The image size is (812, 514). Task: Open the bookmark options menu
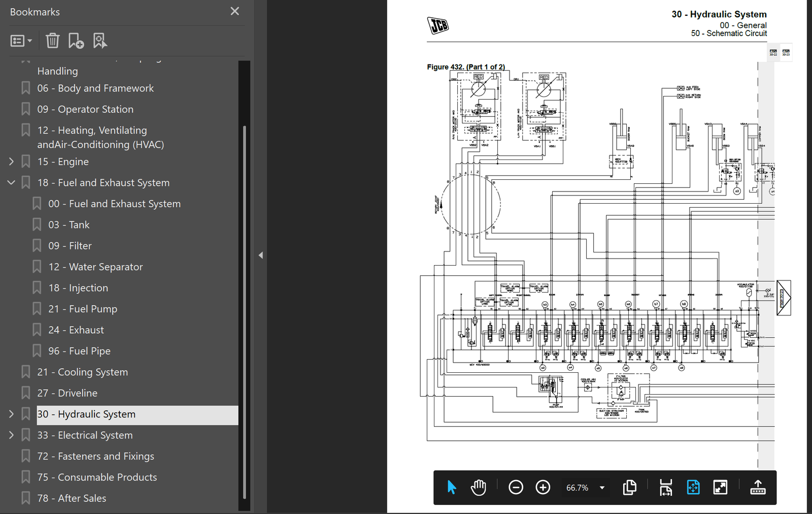coord(21,41)
